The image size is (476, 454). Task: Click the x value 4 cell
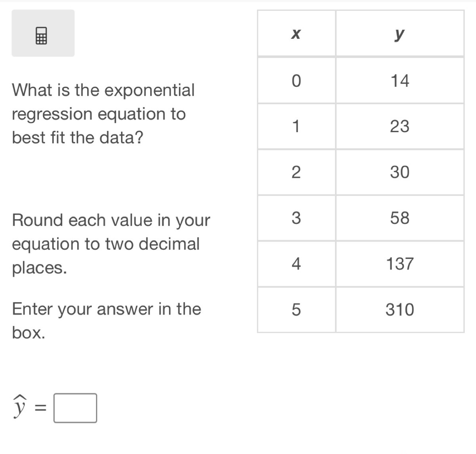coord(296,264)
